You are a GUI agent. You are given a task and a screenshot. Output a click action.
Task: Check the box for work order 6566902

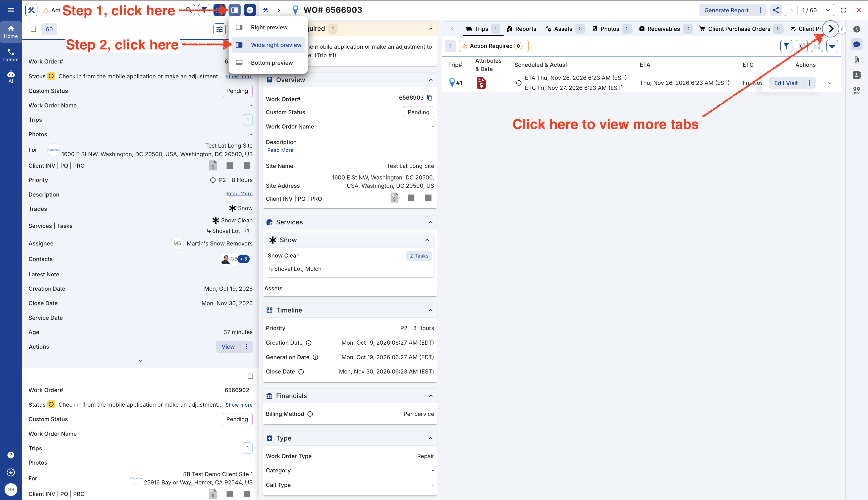pyautogui.click(x=250, y=376)
